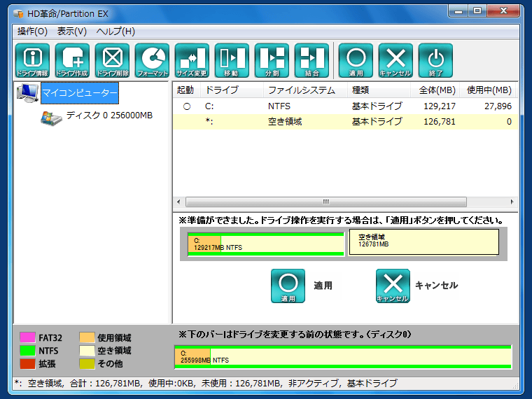Viewport: 532px width, 399px height.
Task: Click 27,896 used size cell
Action: pyautogui.click(x=498, y=106)
